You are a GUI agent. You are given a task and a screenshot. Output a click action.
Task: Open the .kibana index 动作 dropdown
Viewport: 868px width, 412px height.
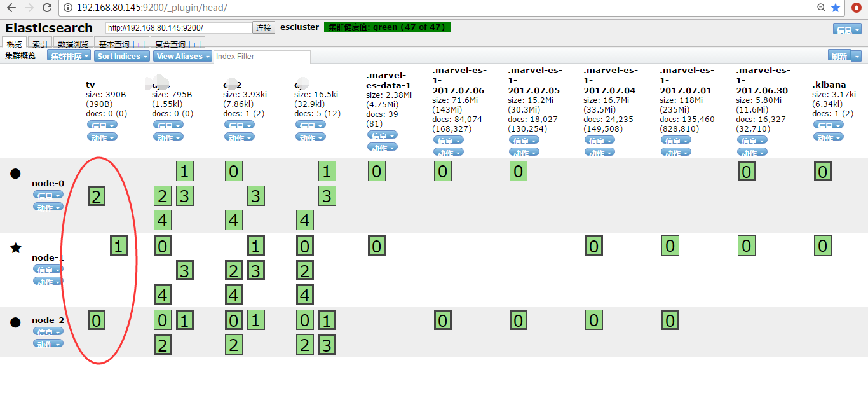coord(829,137)
